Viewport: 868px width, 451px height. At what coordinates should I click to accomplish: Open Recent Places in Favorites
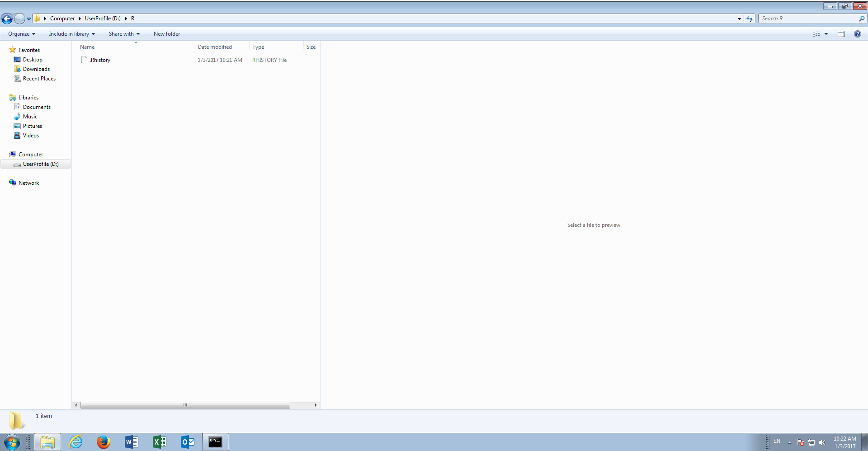39,79
